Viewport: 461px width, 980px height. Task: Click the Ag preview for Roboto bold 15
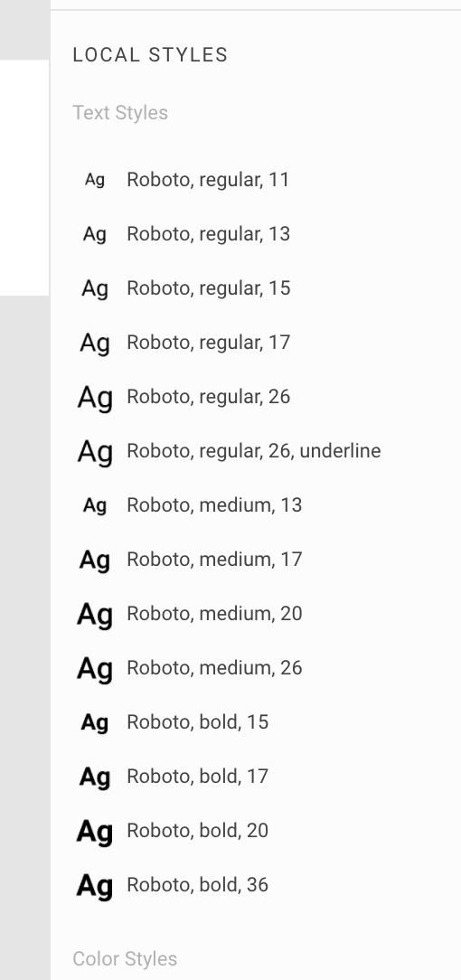(x=95, y=723)
